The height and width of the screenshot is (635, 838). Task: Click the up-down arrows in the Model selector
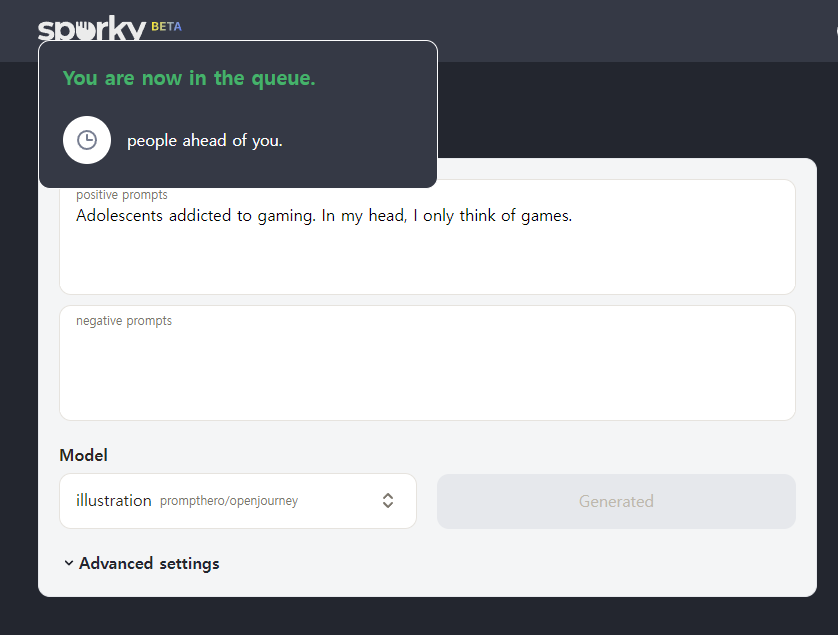388,501
